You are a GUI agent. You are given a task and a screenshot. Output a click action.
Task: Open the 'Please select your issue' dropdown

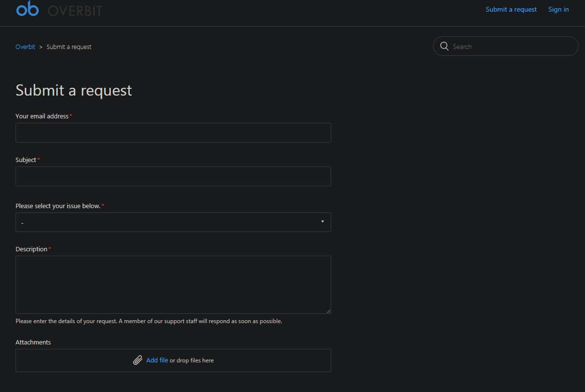pyautogui.click(x=173, y=222)
